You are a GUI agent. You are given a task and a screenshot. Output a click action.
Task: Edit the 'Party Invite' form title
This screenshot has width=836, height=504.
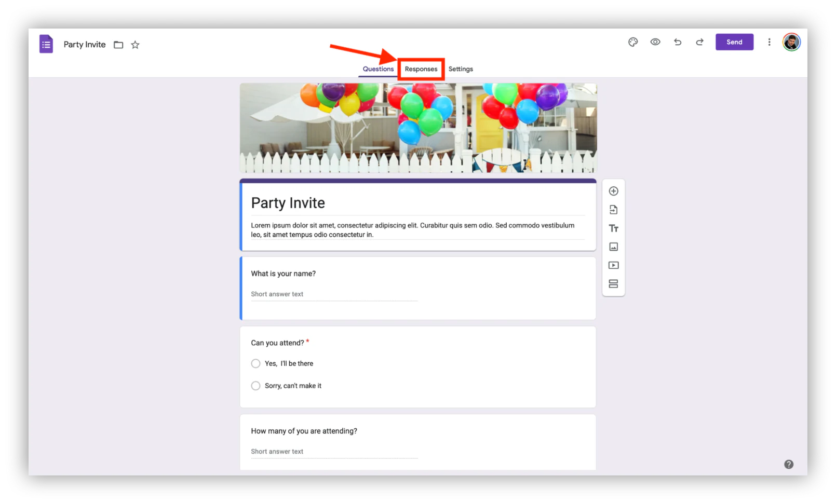click(288, 203)
